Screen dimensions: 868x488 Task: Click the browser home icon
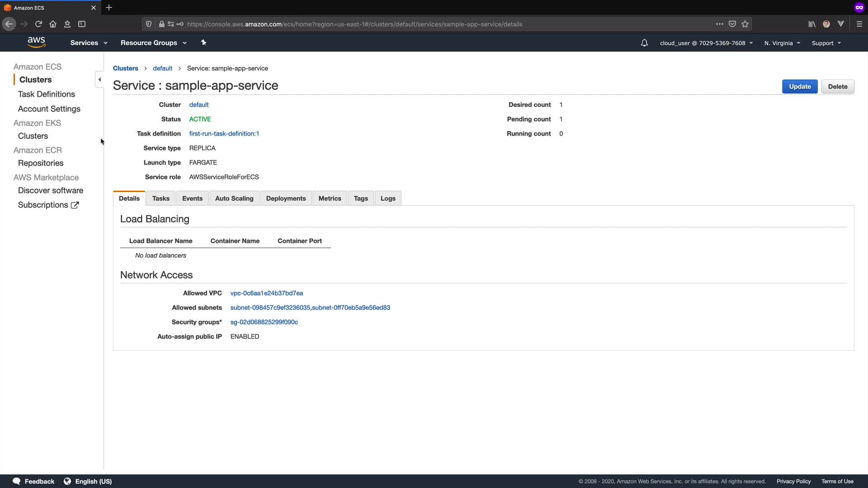click(53, 24)
